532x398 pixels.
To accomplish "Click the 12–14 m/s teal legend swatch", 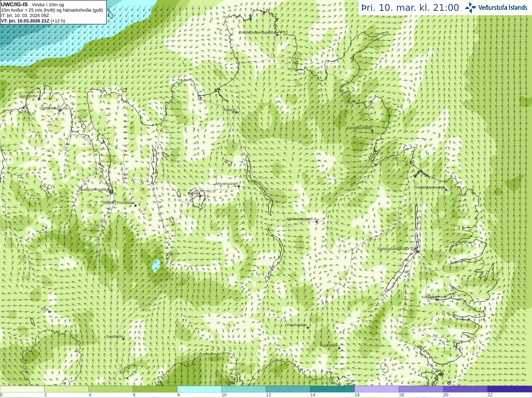I will pyautogui.click(x=288, y=389).
